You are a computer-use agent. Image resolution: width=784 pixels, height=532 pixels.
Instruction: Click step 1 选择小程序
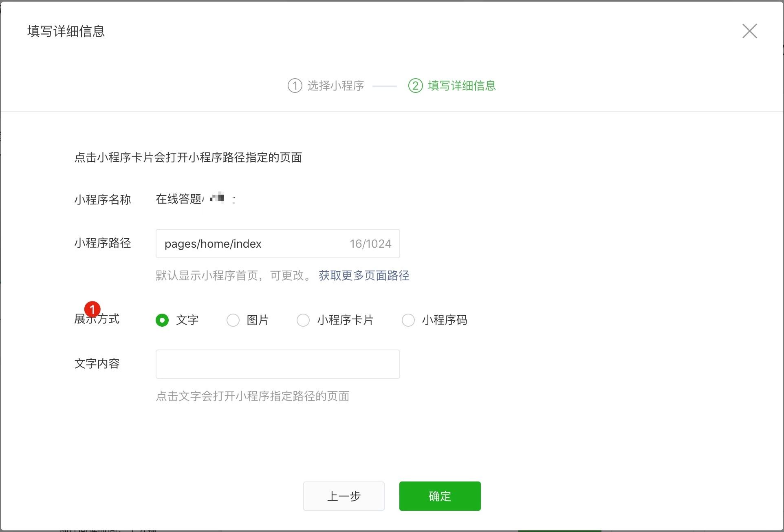coord(326,86)
